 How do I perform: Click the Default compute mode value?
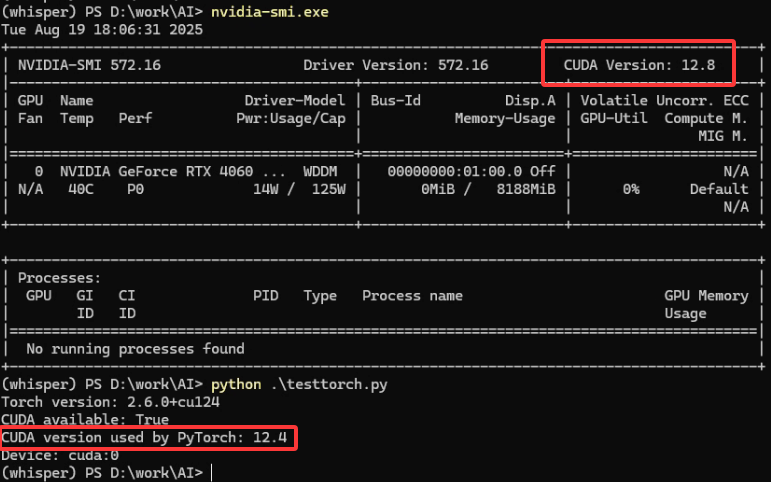click(719, 189)
